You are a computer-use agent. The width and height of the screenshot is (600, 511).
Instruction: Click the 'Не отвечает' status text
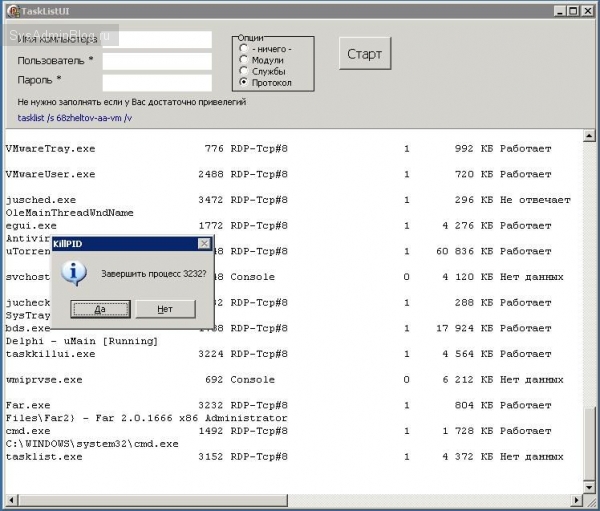(535, 200)
